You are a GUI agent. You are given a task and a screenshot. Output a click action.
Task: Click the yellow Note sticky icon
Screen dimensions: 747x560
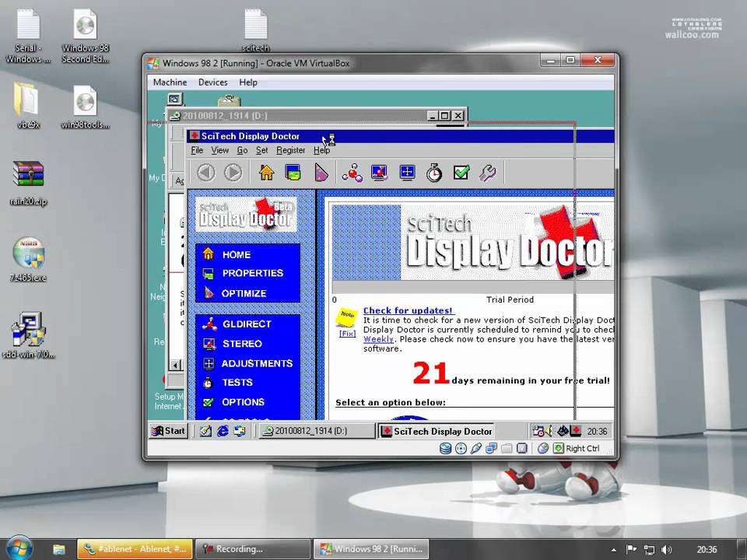pyautogui.click(x=346, y=317)
